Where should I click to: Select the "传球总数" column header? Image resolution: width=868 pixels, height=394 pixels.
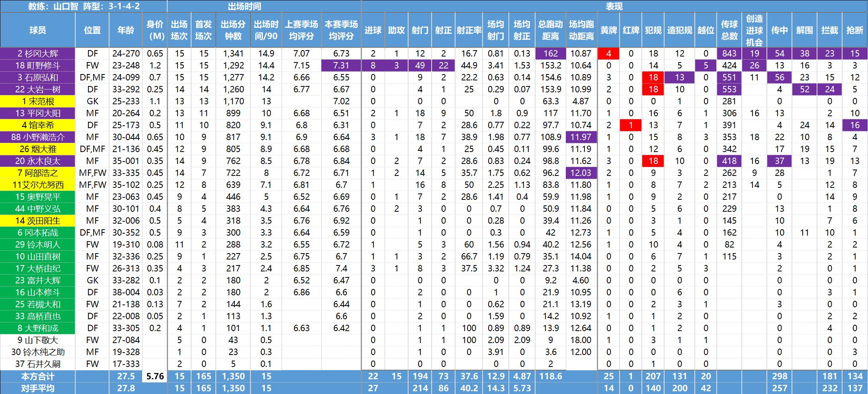[729, 30]
